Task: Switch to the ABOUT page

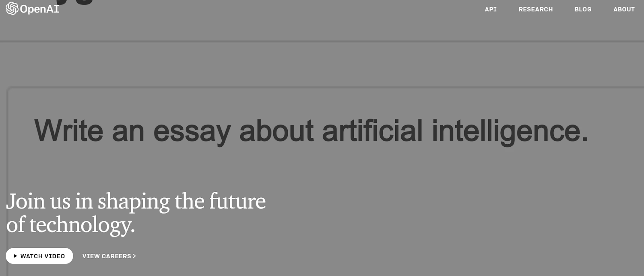Action: point(623,9)
